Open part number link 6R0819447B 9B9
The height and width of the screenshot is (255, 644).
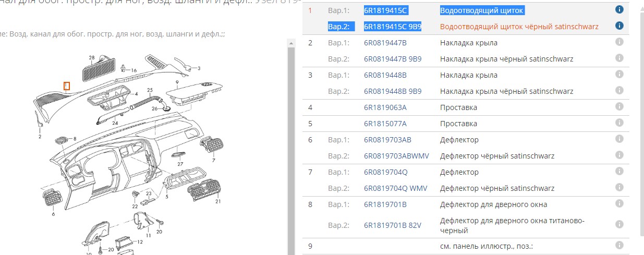[x=392, y=59]
